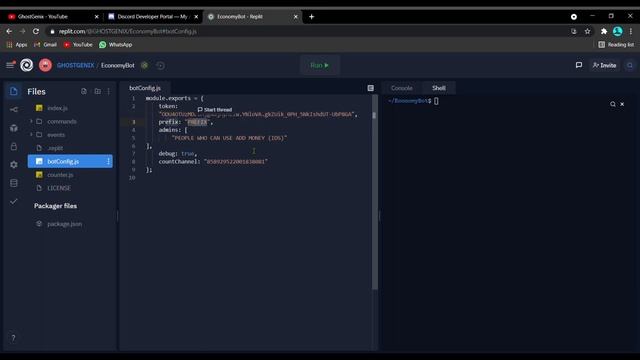Open the Database sidebar icon
This screenshot has height=360, width=640.
click(x=13, y=183)
